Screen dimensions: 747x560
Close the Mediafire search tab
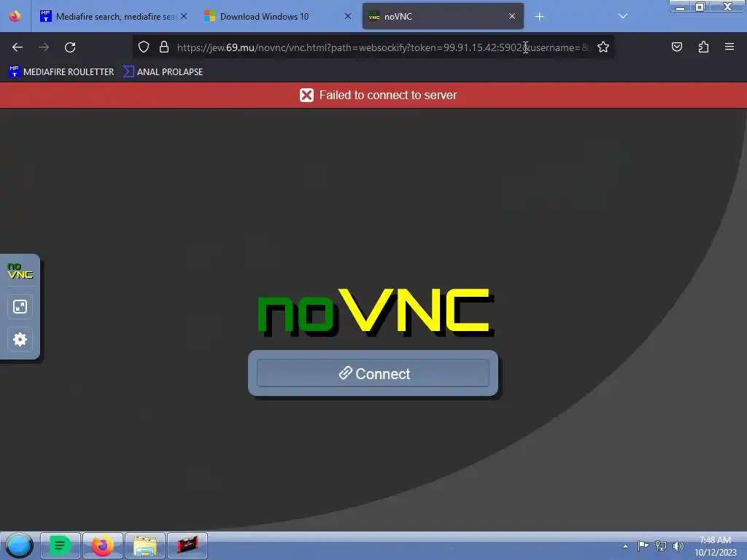[x=184, y=16]
